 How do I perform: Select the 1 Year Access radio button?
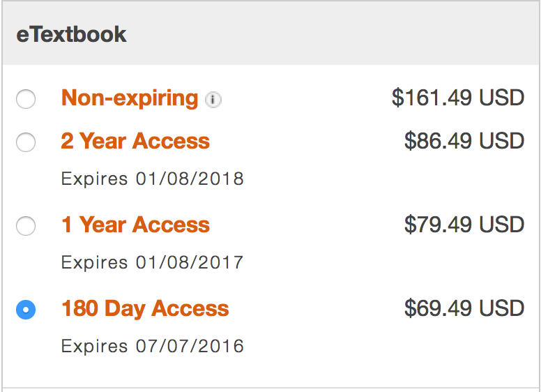tap(26, 226)
